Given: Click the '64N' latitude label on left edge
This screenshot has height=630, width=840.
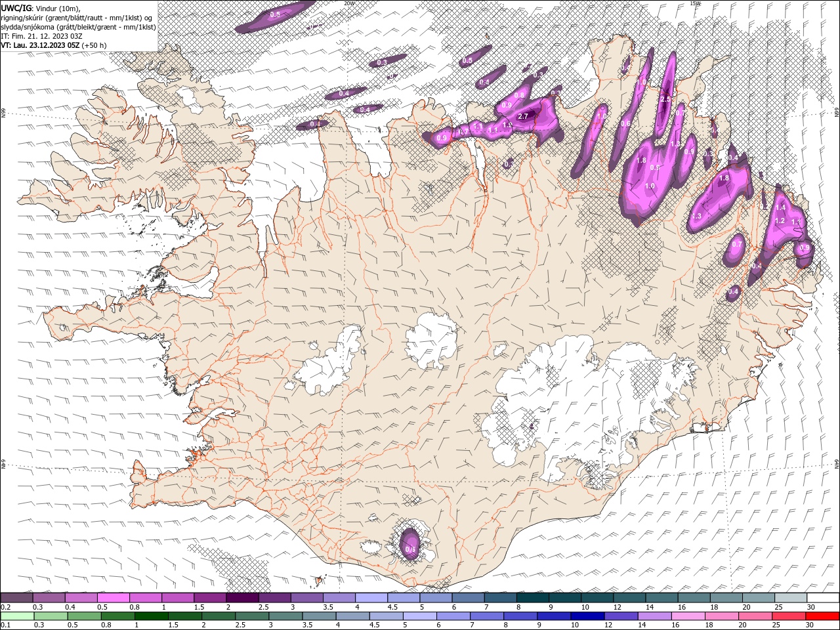Looking at the screenshot, I should point(3,464).
